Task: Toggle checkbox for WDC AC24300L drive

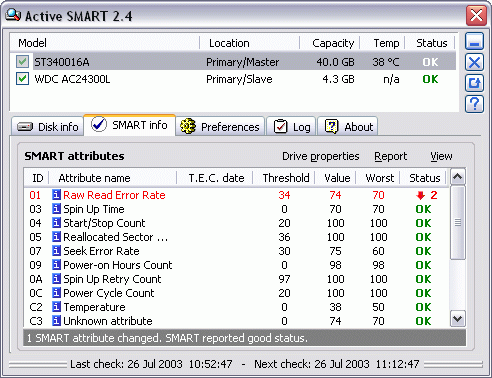Action: 22,79
